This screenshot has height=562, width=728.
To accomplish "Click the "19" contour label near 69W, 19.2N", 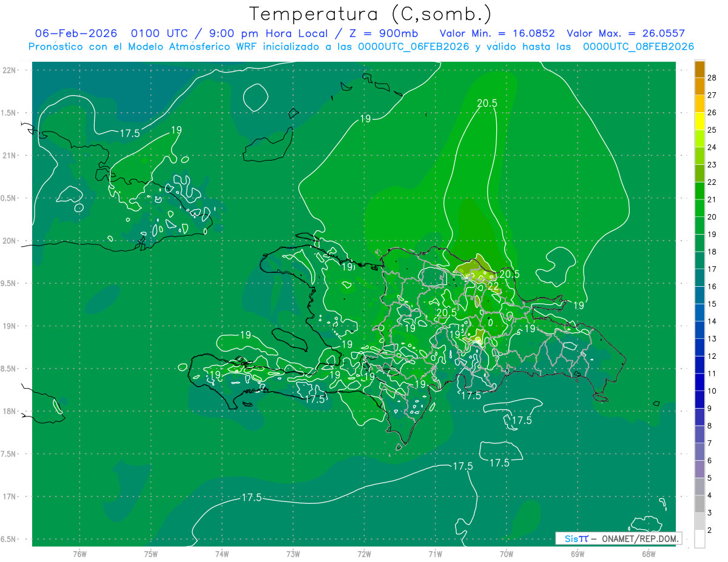I will coord(579,305).
